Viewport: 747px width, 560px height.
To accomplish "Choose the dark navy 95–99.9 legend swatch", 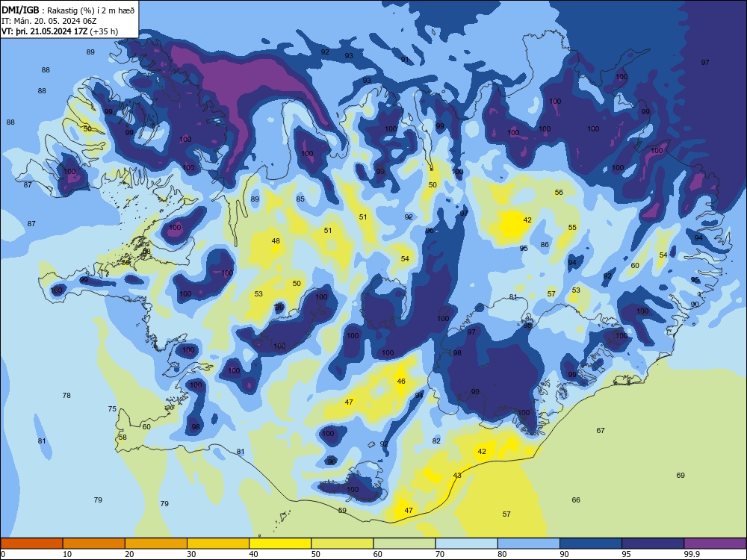I will tap(653, 544).
